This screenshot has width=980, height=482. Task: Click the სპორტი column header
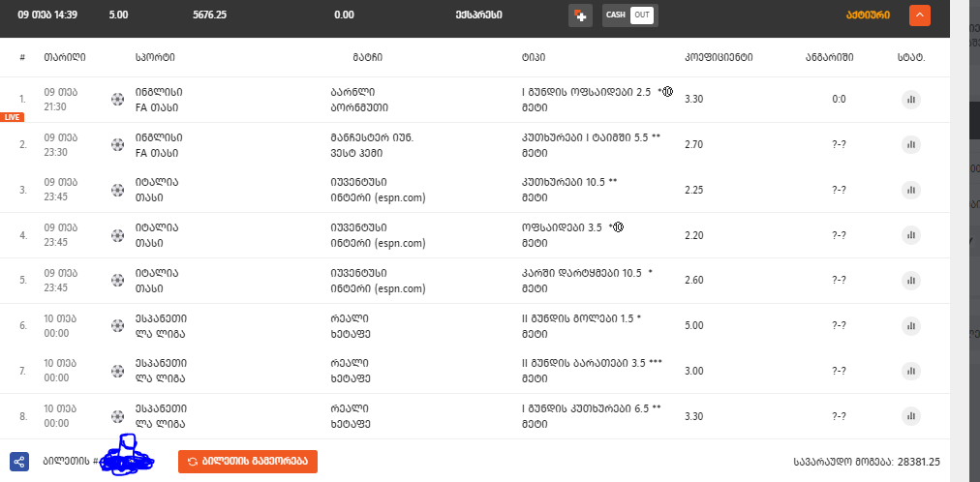[155, 57]
